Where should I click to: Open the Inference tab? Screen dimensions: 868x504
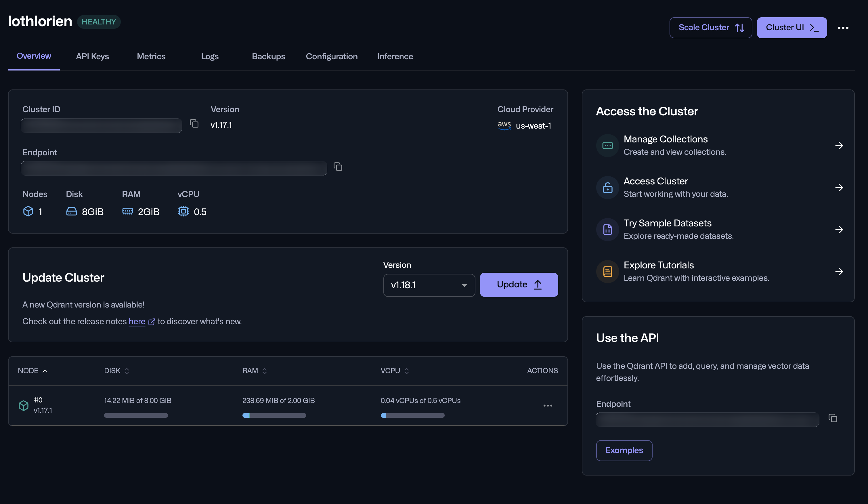click(x=395, y=56)
